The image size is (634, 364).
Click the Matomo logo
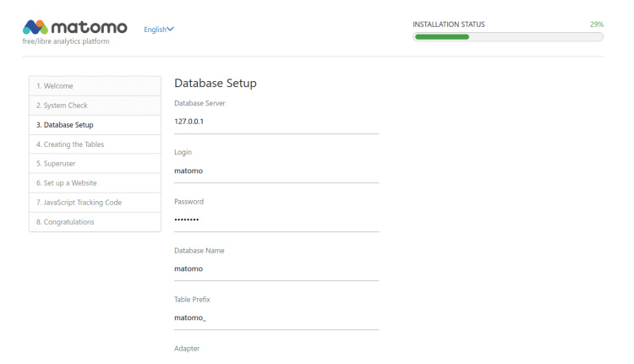point(78,30)
